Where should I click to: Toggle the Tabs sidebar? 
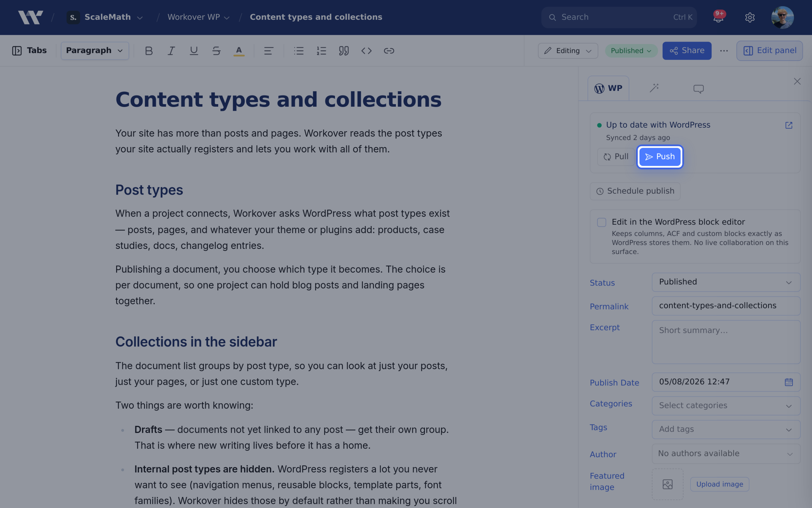coord(29,51)
